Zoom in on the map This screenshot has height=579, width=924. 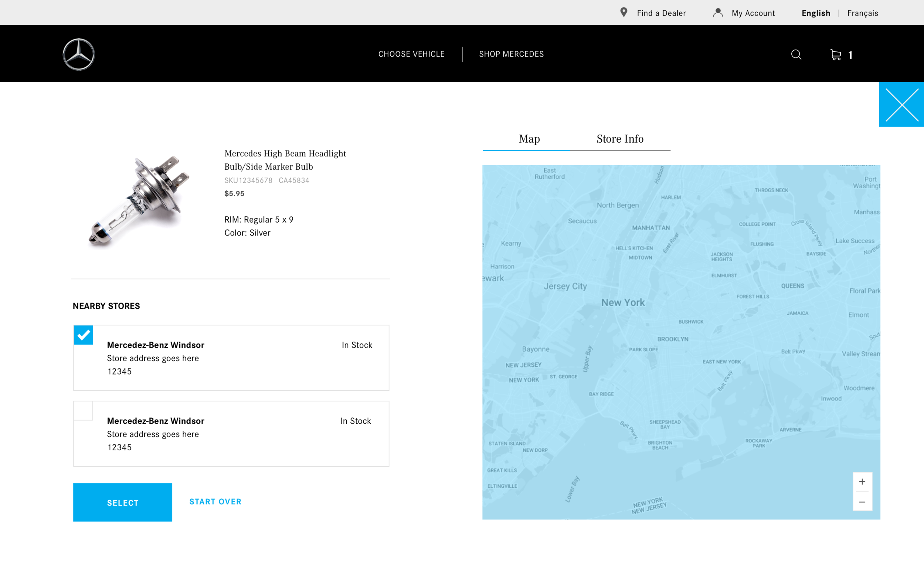(862, 481)
